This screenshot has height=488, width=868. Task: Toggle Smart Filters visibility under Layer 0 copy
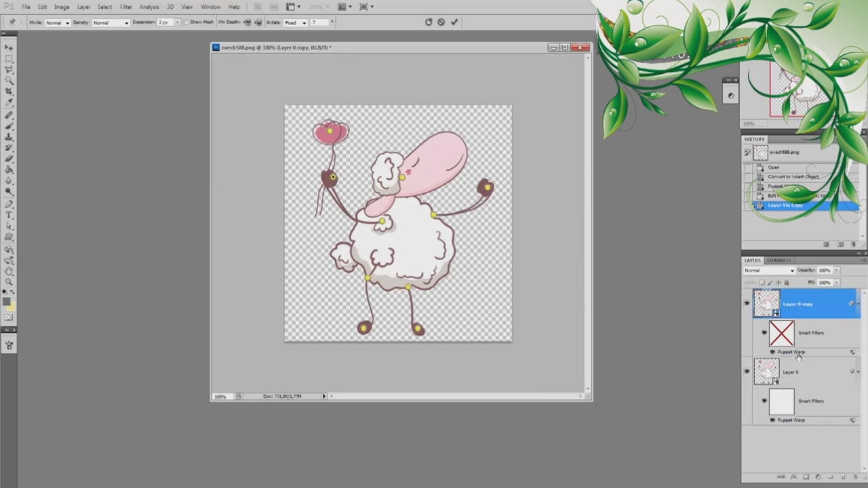pos(764,333)
